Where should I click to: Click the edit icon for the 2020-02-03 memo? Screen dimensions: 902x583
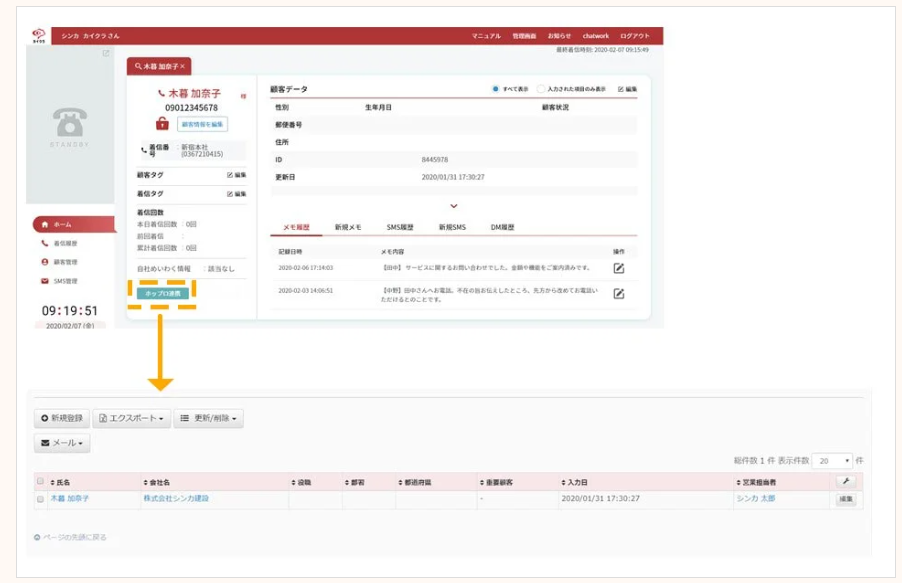point(618,293)
